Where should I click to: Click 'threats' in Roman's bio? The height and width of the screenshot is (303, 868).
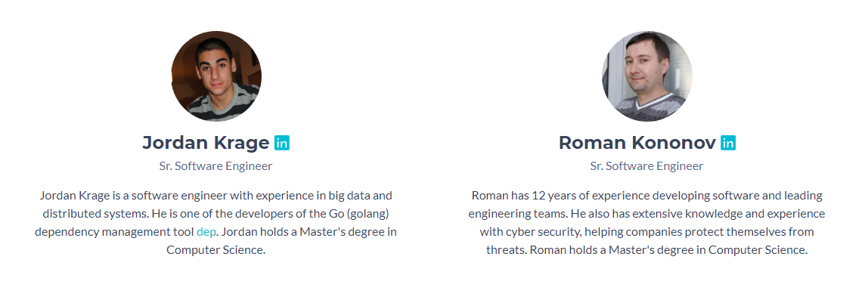(505, 250)
